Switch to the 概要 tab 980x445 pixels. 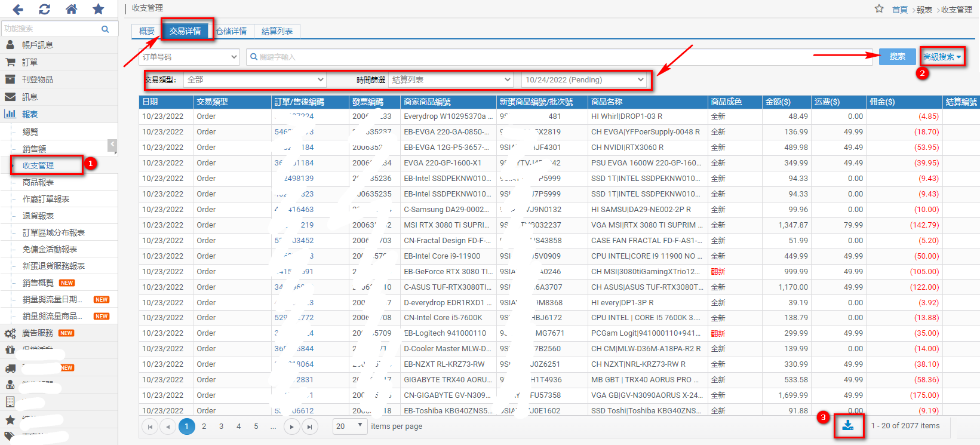147,31
